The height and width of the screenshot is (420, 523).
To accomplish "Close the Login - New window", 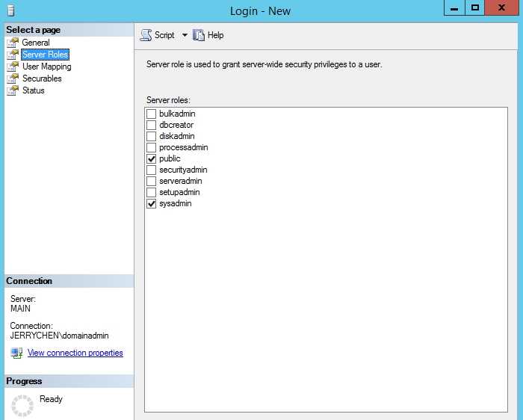I will (x=501, y=8).
